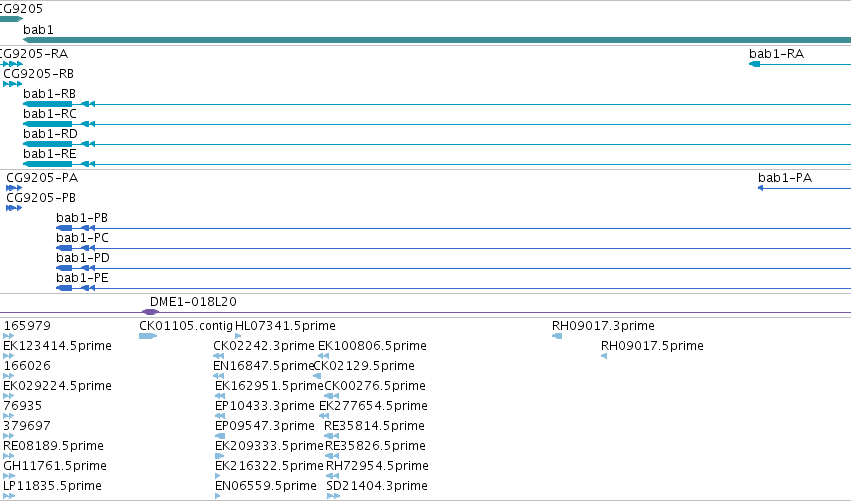Select the bab1-RA label
851x501 pixels.
point(776,54)
